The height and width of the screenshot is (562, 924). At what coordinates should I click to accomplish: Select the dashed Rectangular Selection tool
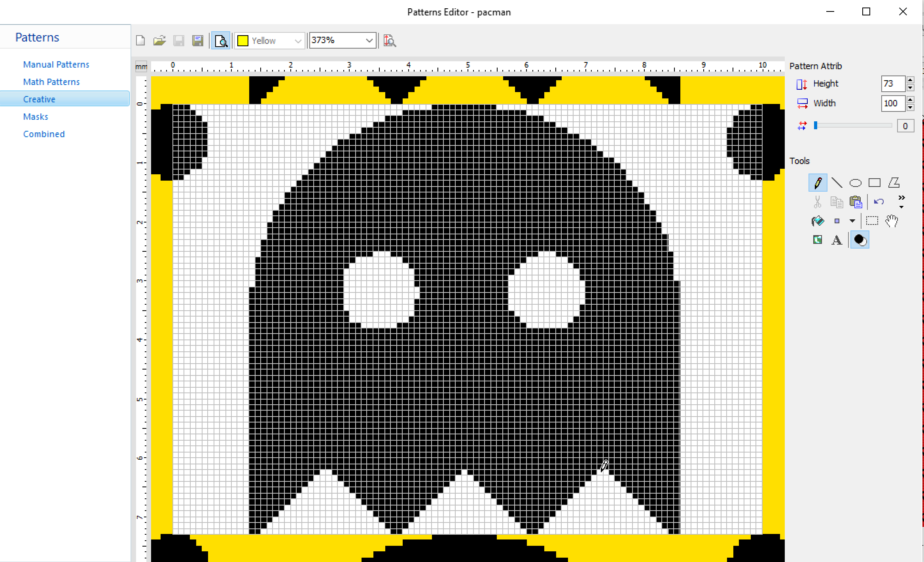point(872,221)
